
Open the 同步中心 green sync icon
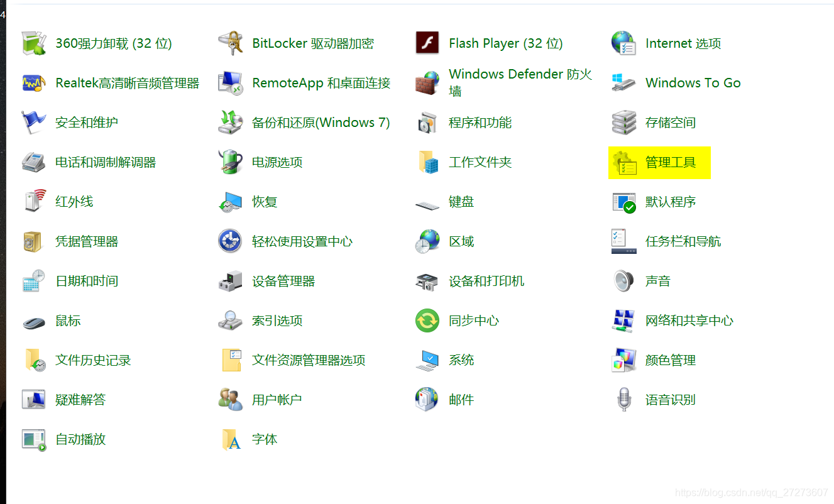pos(427,320)
